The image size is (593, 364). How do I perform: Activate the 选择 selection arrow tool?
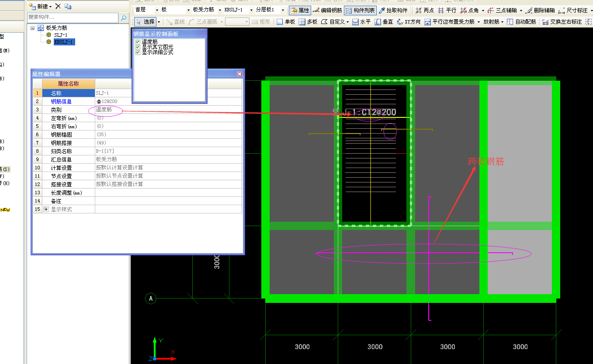pyautogui.click(x=145, y=21)
